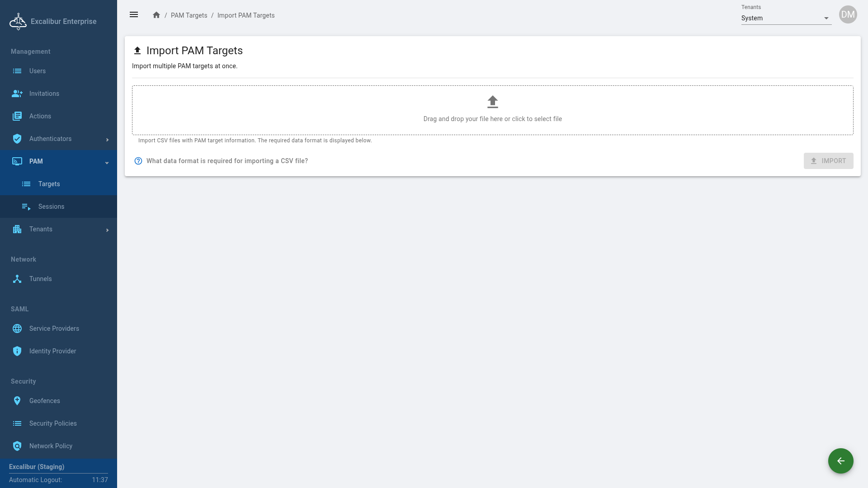The width and height of the screenshot is (868, 488).
Task: Open Sessions under PAM
Action: point(51,206)
